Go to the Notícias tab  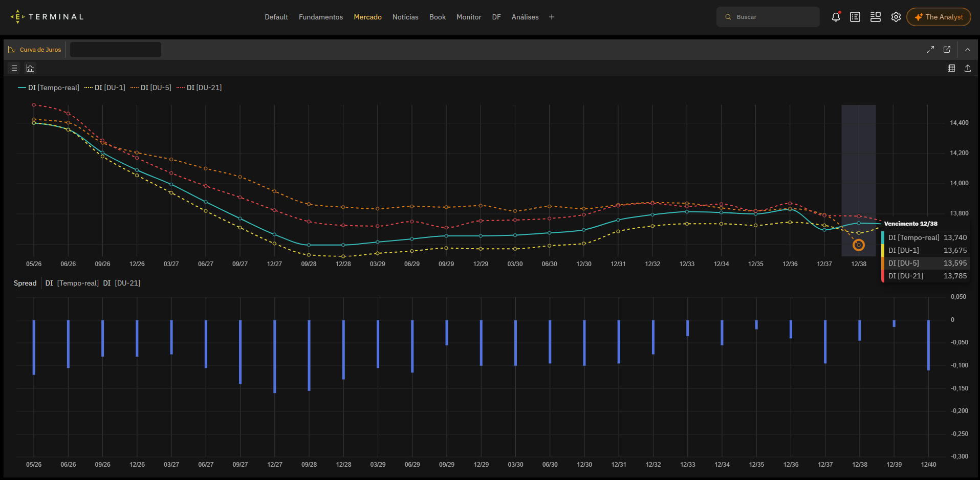pyautogui.click(x=405, y=17)
